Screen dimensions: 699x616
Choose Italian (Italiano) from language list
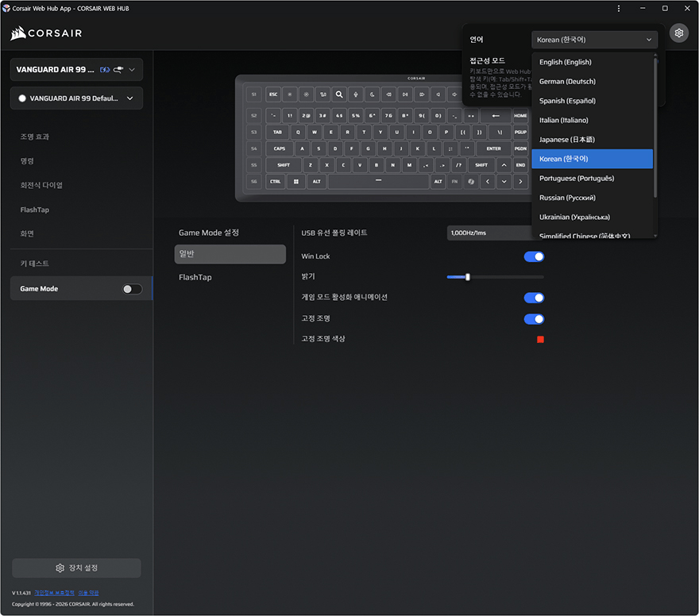[592, 120]
